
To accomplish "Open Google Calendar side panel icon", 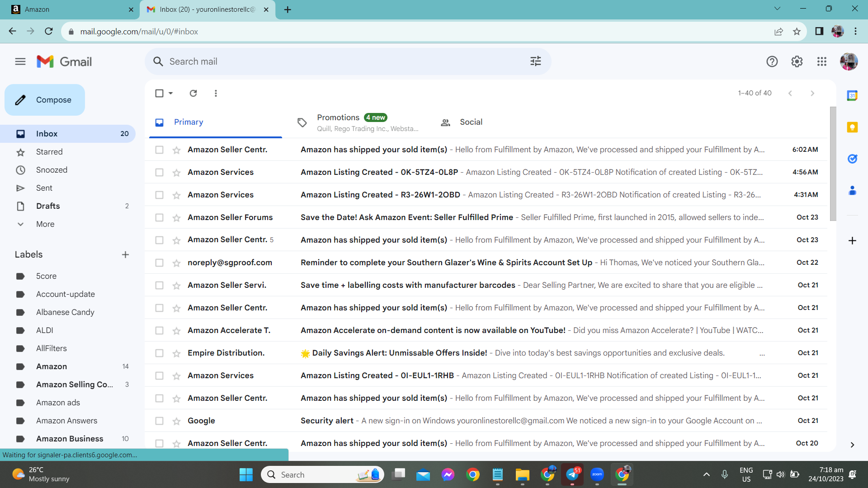I will (852, 95).
